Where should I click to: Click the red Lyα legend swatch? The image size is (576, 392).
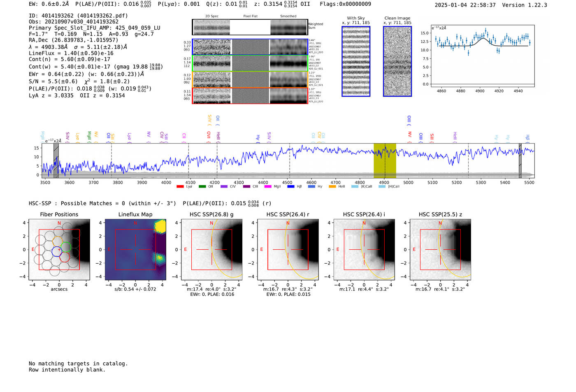tap(180, 187)
